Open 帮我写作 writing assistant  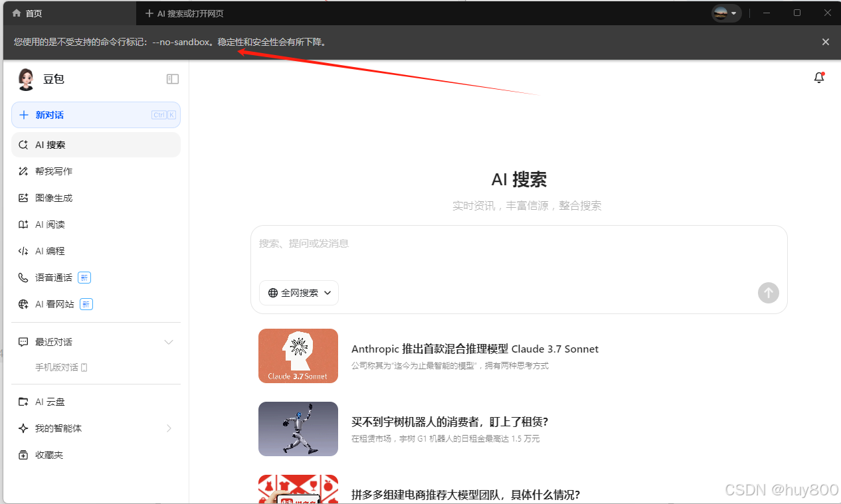point(96,171)
